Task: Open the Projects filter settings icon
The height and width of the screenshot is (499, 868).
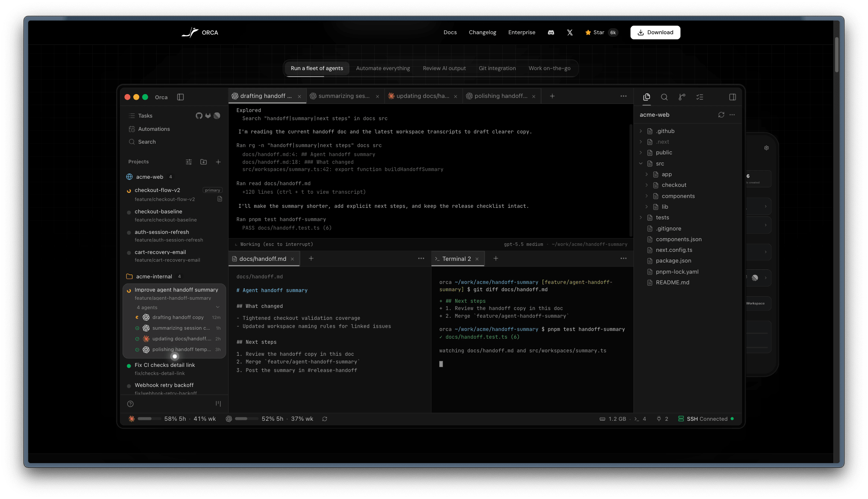Action: click(189, 162)
